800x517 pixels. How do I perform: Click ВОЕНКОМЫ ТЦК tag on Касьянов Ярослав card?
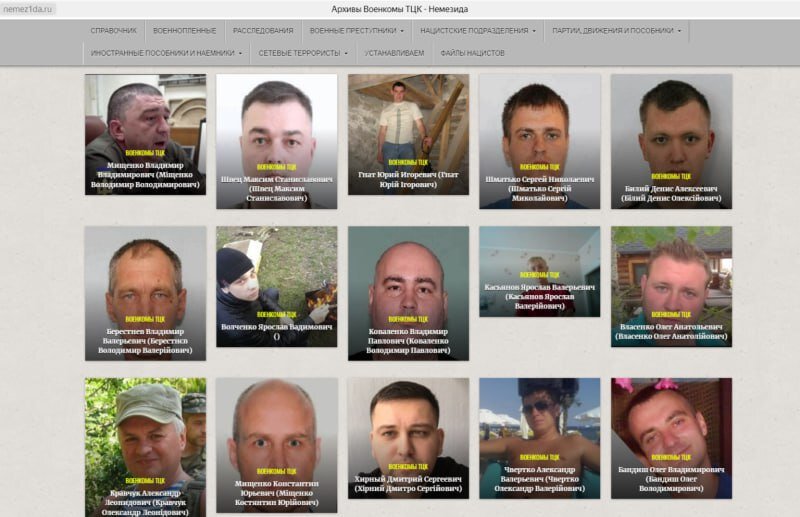[540, 275]
